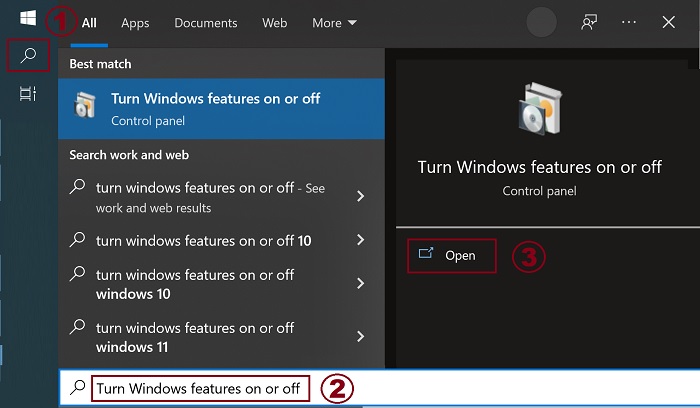
Task: Open Task View icon in left sidebar
Action: 28,94
